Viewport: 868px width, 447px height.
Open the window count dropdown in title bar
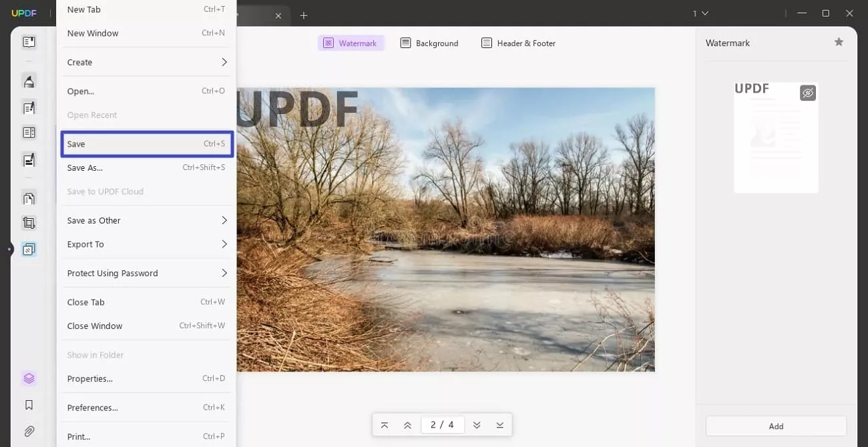700,13
